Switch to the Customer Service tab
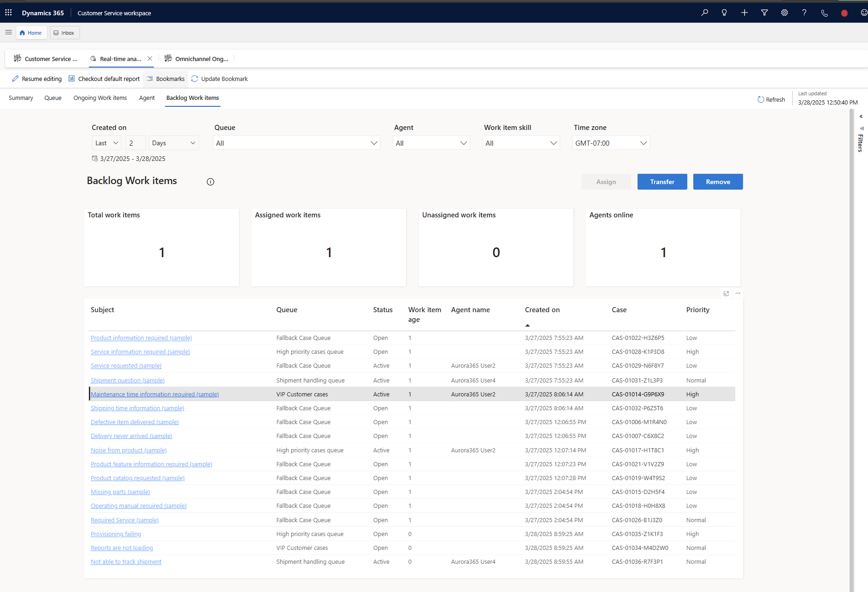 coord(46,59)
